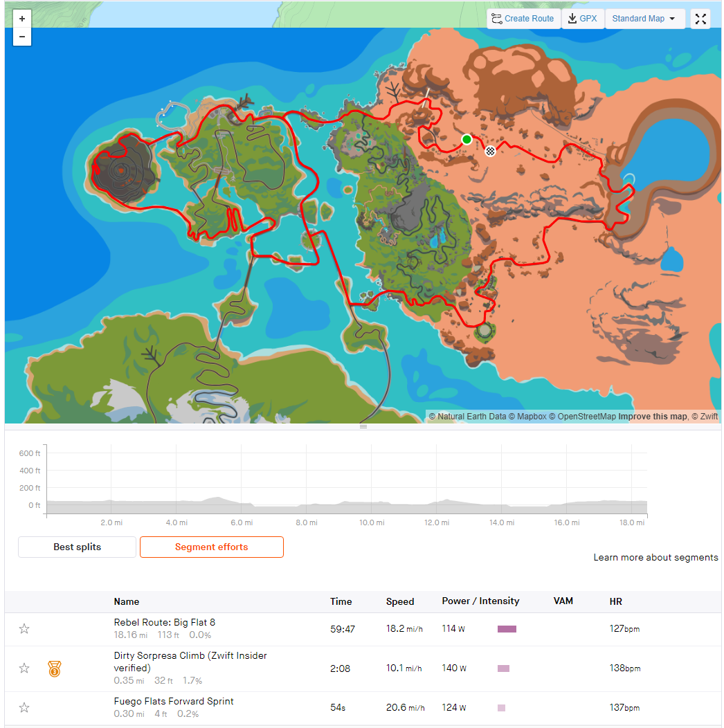Click the 114 W power value
This screenshot has height=728, width=724.
(453, 628)
